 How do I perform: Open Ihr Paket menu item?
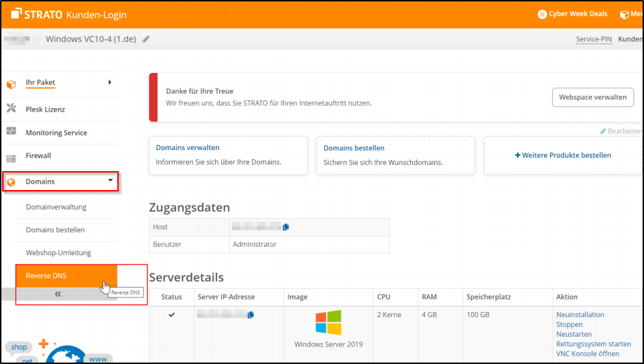click(40, 83)
